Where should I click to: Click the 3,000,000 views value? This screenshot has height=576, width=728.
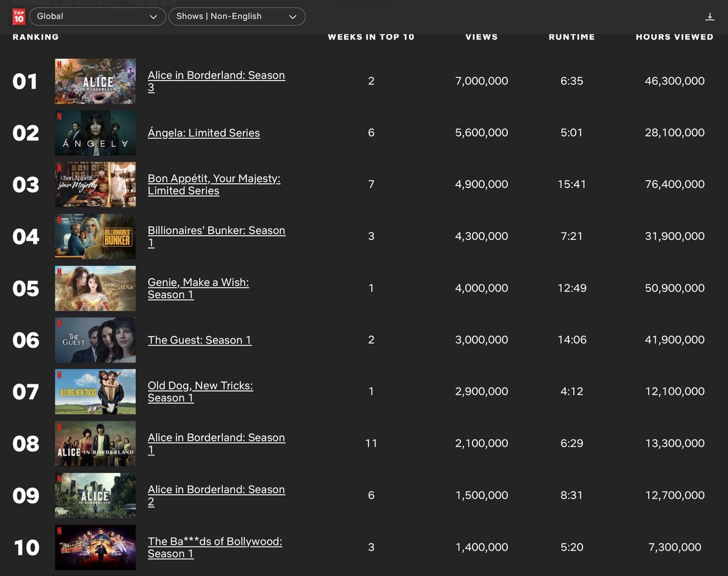click(482, 340)
